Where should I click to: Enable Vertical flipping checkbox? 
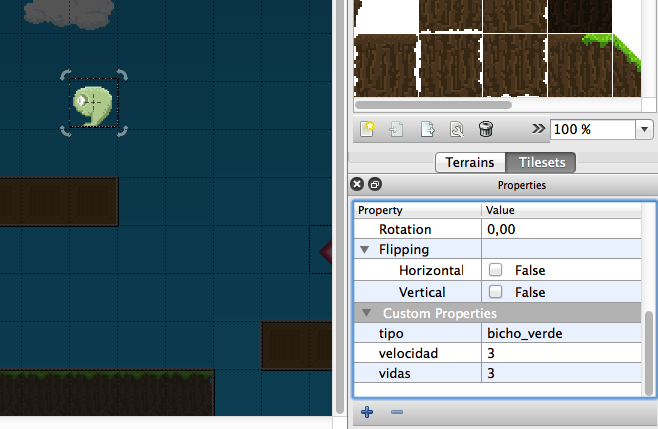(x=496, y=291)
